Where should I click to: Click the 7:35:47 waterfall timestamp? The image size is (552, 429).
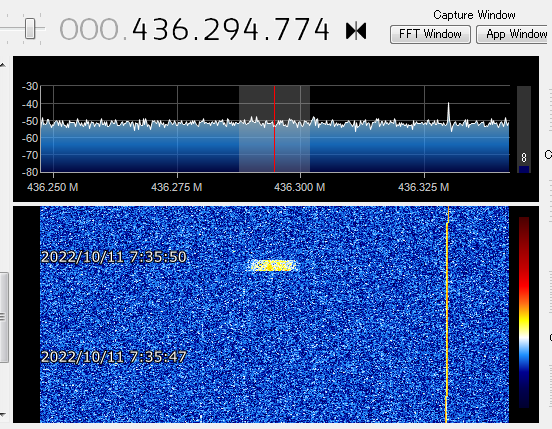click(113, 357)
